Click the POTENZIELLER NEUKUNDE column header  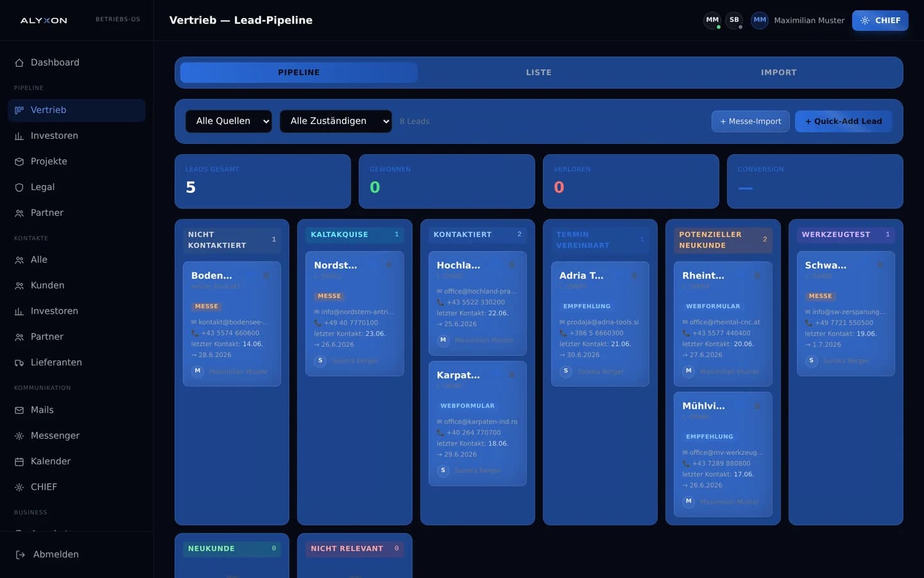(x=723, y=240)
